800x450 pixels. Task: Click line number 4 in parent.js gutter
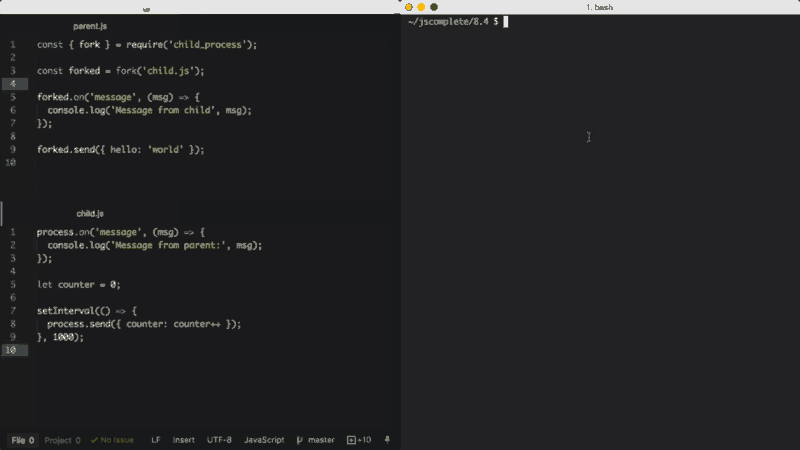(x=13, y=84)
